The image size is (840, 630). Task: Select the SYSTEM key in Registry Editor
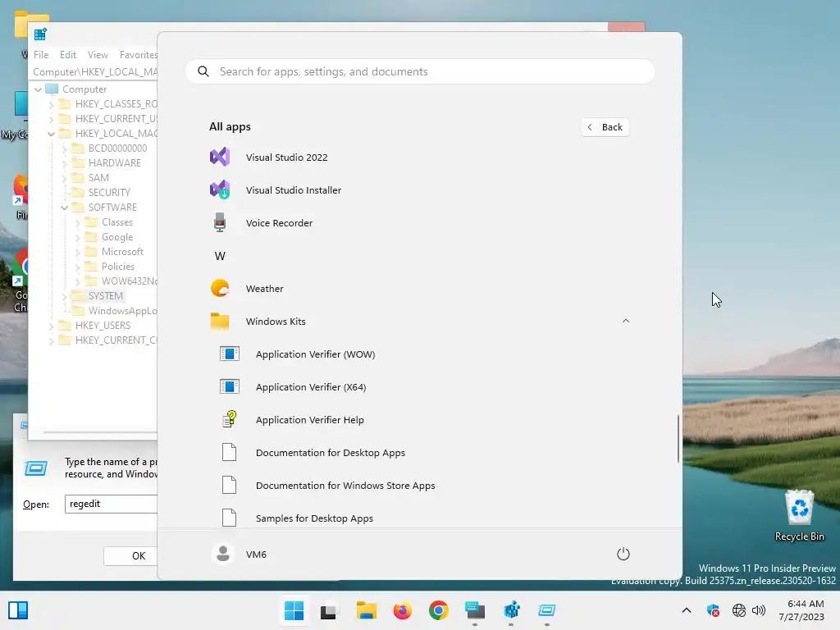[106, 295]
